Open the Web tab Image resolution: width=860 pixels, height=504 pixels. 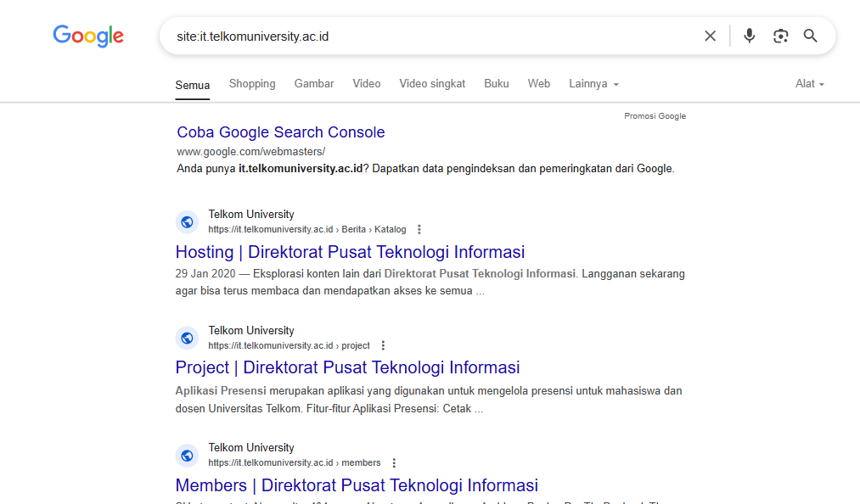pyautogui.click(x=538, y=84)
